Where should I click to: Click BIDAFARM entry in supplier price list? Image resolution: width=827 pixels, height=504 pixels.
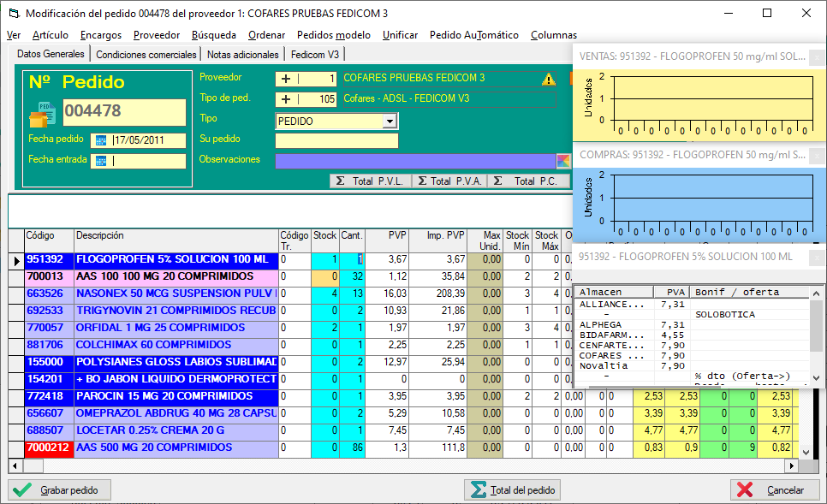point(612,335)
